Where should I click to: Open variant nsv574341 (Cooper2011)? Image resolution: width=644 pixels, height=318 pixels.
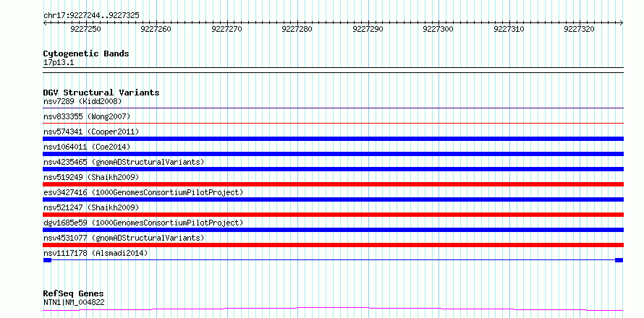[x=91, y=132]
